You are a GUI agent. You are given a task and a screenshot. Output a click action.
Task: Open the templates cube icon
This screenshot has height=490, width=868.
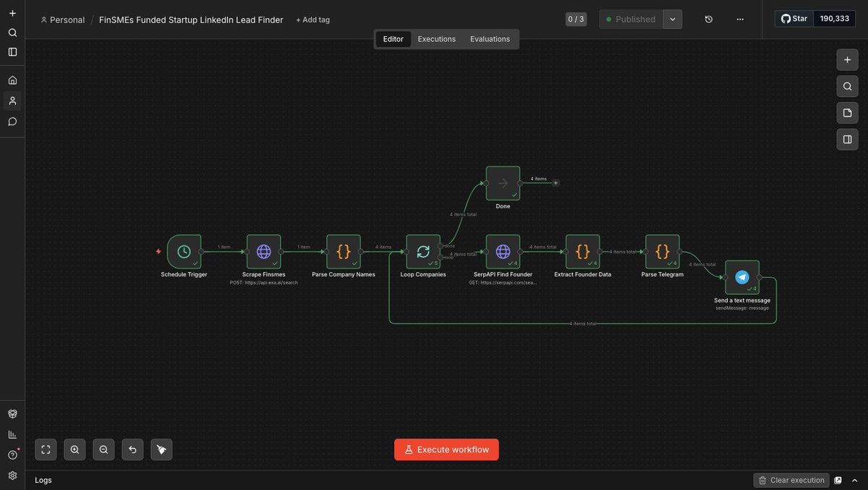[12, 414]
